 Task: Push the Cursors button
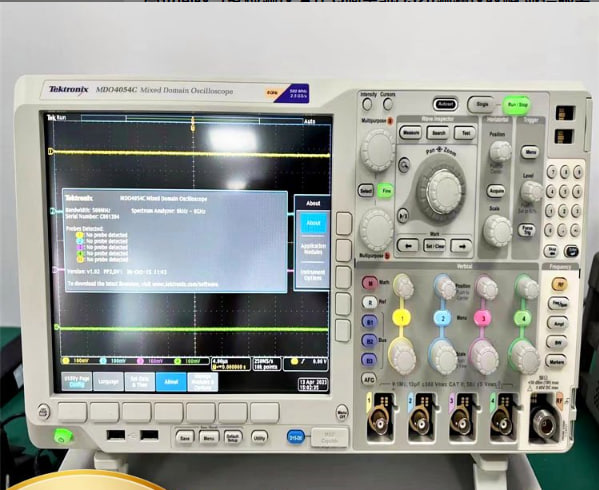pyautogui.click(x=388, y=104)
